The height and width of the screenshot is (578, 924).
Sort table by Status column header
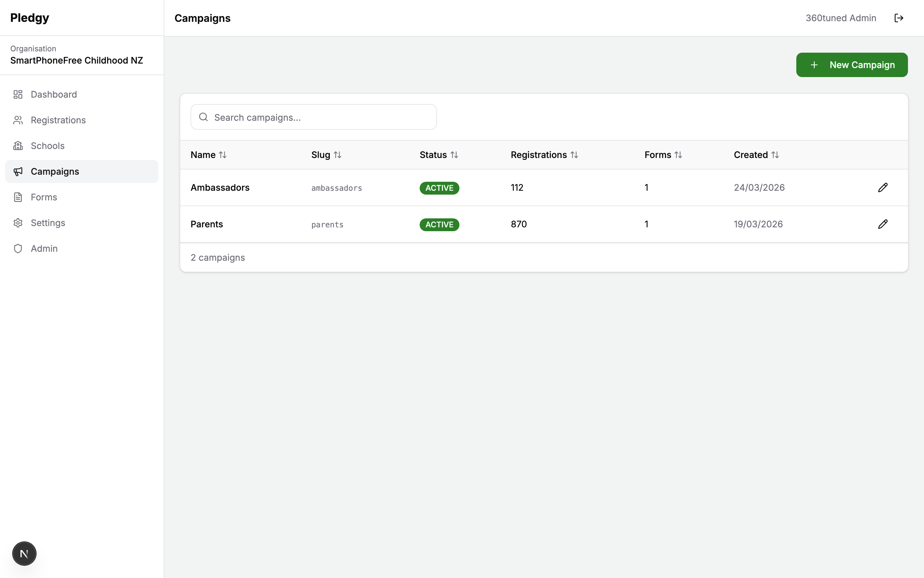[439, 155]
